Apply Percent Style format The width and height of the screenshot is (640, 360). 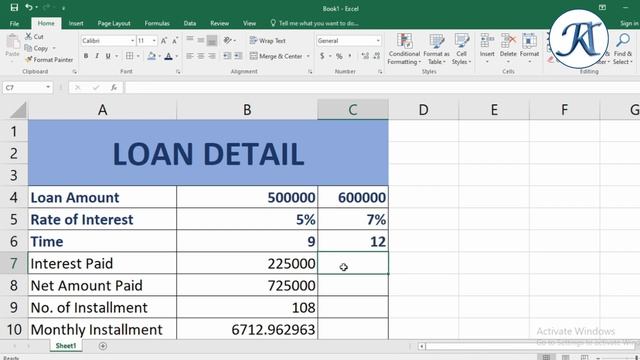click(339, 56)
